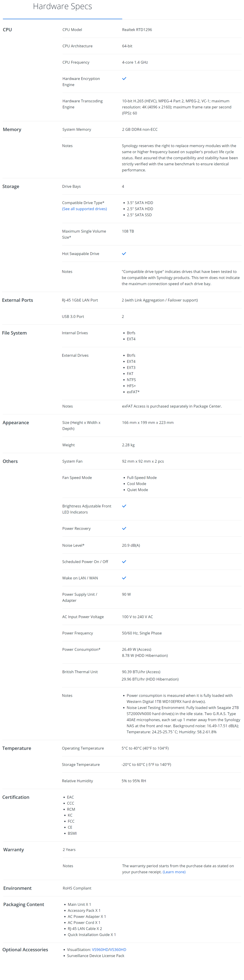
Task: Open the See all supported drives link
Action: pos(85,209)
